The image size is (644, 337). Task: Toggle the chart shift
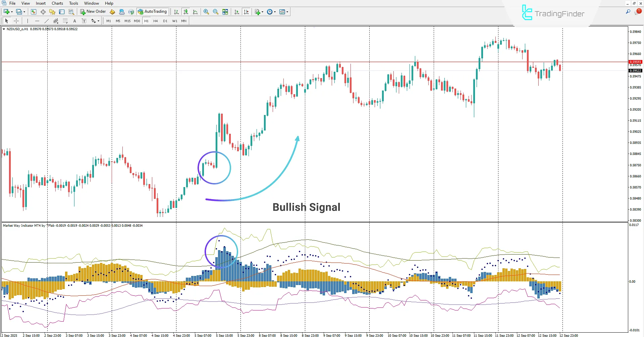coord(247,12)
